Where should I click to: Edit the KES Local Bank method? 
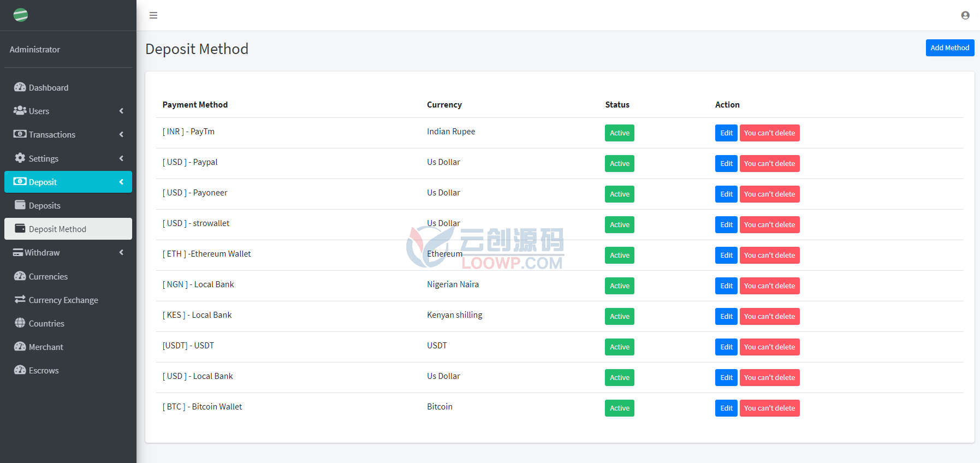(726, 316)
